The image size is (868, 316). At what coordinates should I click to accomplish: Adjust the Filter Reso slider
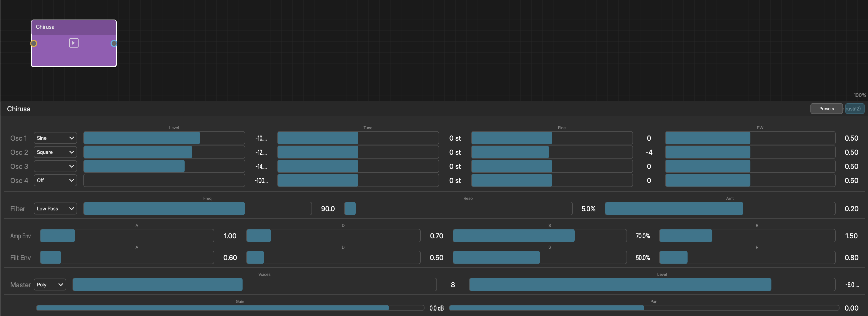[x=458, y=208]
